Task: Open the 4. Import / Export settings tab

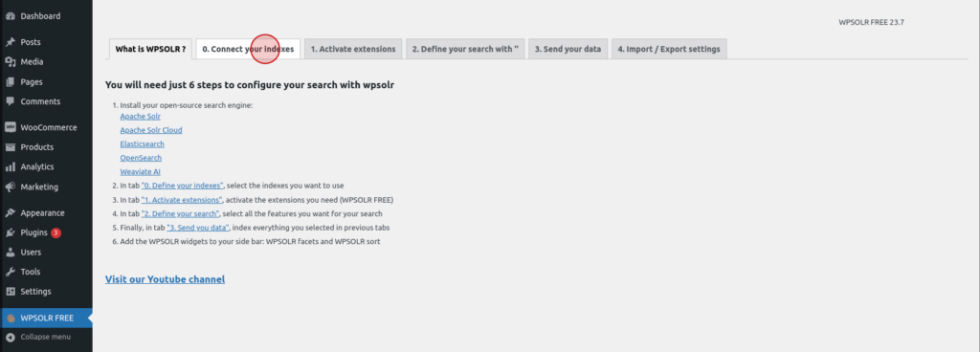Action: pyautogui.click(x=669, y=50)
